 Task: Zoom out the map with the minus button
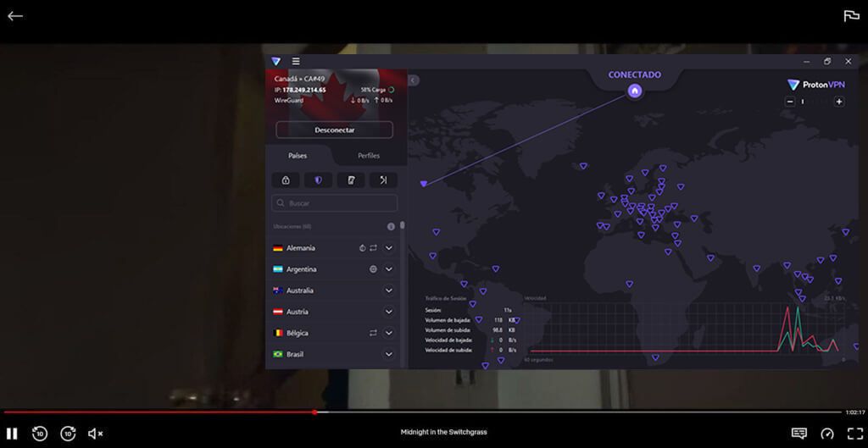(790, 102)
